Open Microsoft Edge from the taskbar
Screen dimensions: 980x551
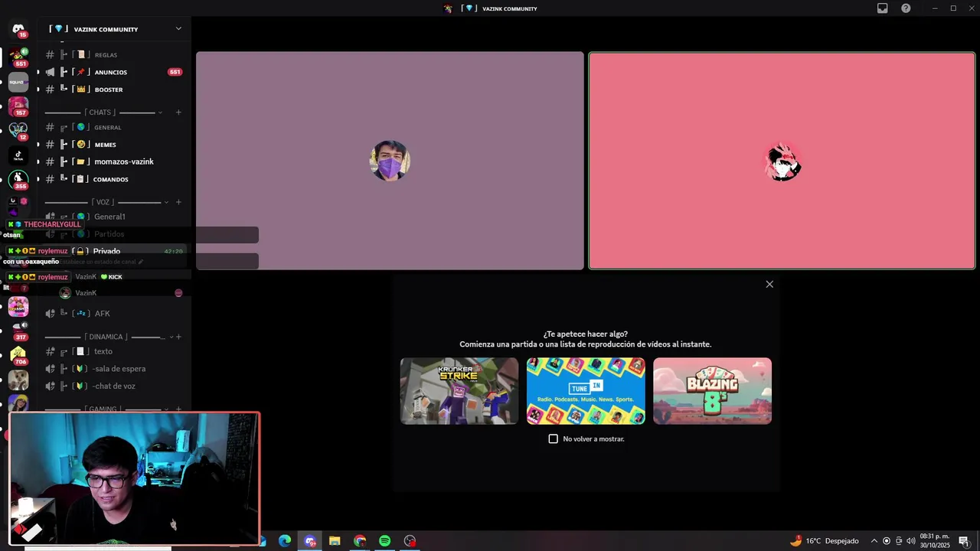(285, 541)
